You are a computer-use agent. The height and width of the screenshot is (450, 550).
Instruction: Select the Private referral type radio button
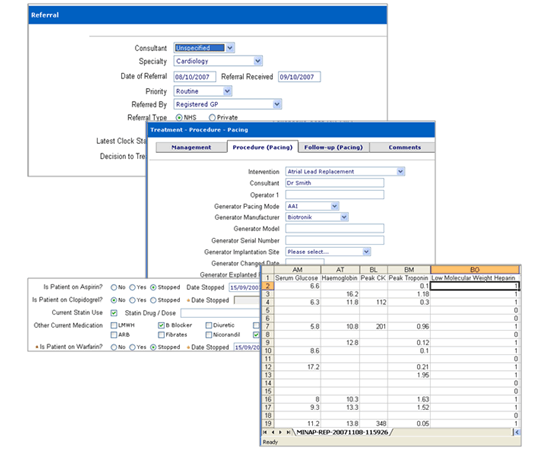(x=212, y=117)
